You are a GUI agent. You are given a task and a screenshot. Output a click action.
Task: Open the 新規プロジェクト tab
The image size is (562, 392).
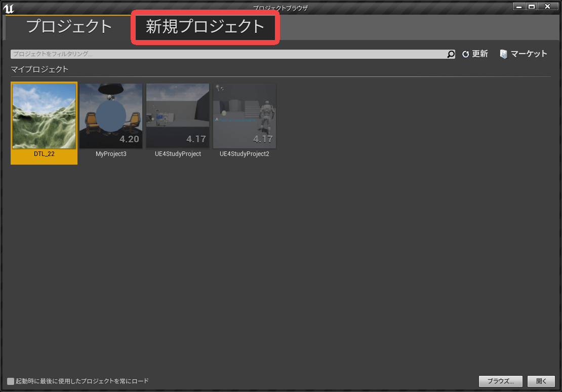tap(205, 27)
